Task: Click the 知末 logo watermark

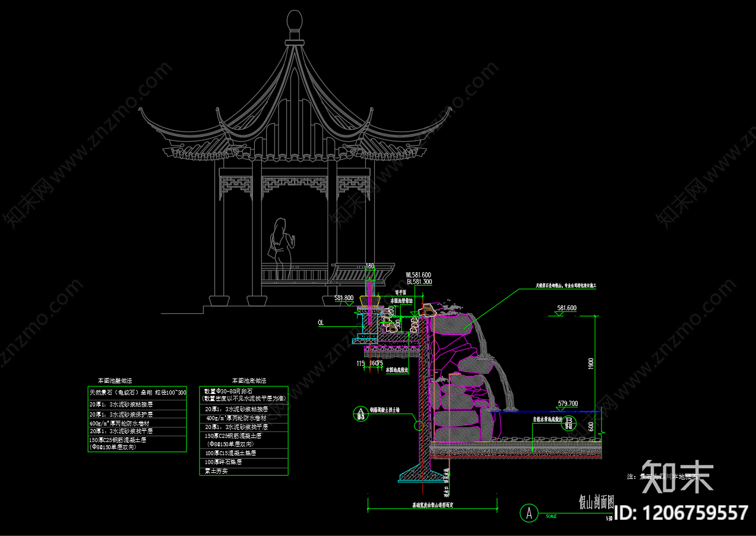Action: (677, 475)
